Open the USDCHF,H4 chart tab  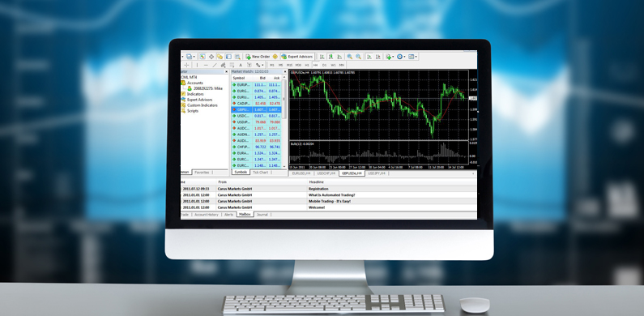tap(326, 173)
